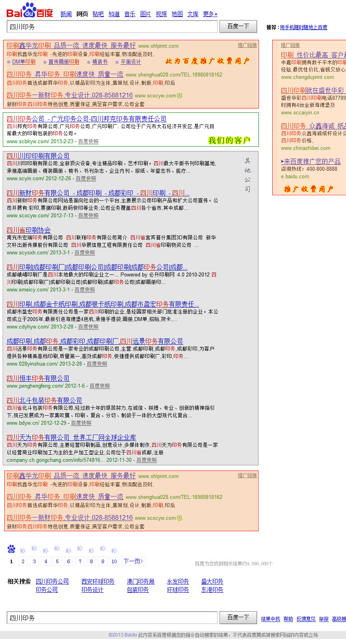View 百度快照 for the www.penghengfeng.com result
The width and height of the screenshot is (346, 644).
[100, 386]
